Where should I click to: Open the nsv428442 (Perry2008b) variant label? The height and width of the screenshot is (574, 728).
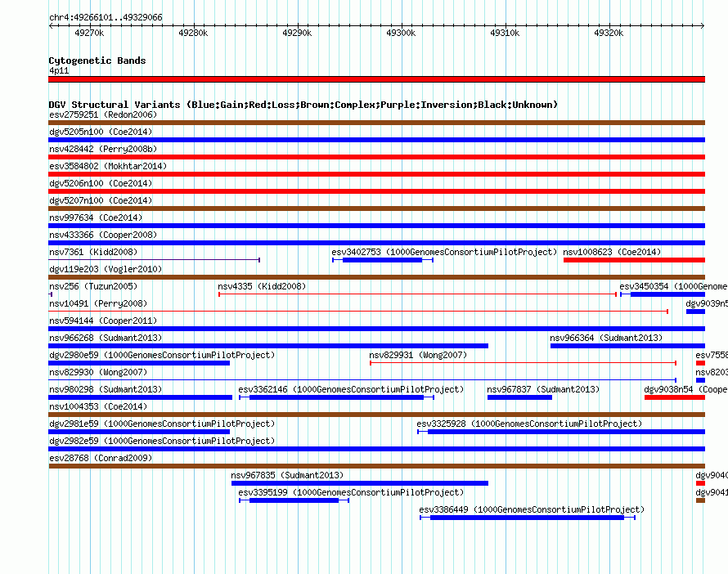coord(103,149)
